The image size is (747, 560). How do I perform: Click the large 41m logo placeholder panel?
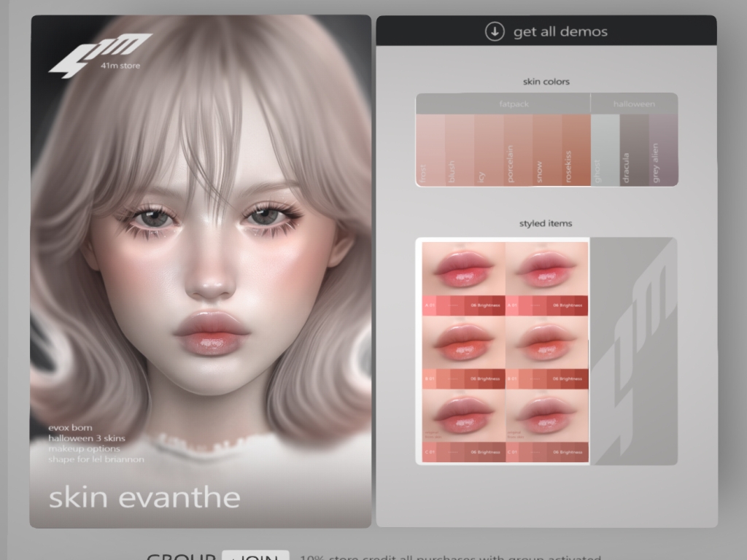pyautogui.click(x=633, y=351)
